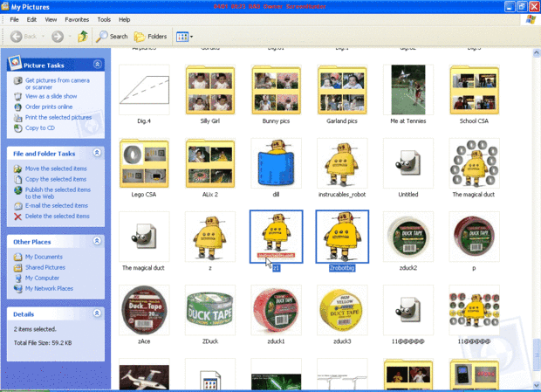
Task: Open the View menu
Action: [51, 20]
